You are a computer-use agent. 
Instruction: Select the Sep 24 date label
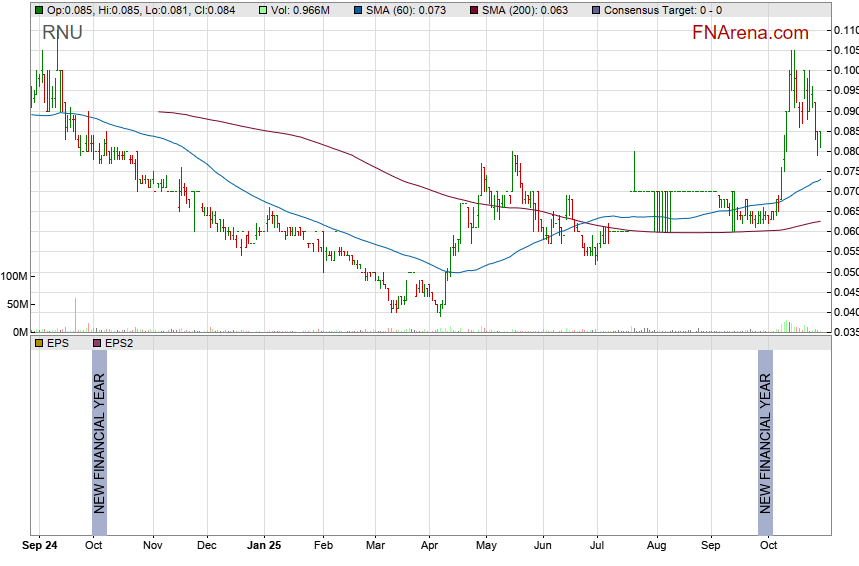[40, 547]
